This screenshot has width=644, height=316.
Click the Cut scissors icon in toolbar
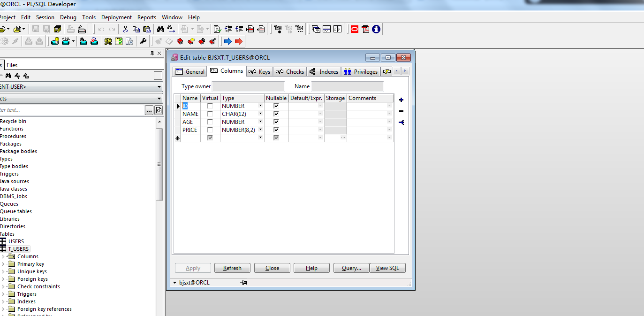pos(125,29)
